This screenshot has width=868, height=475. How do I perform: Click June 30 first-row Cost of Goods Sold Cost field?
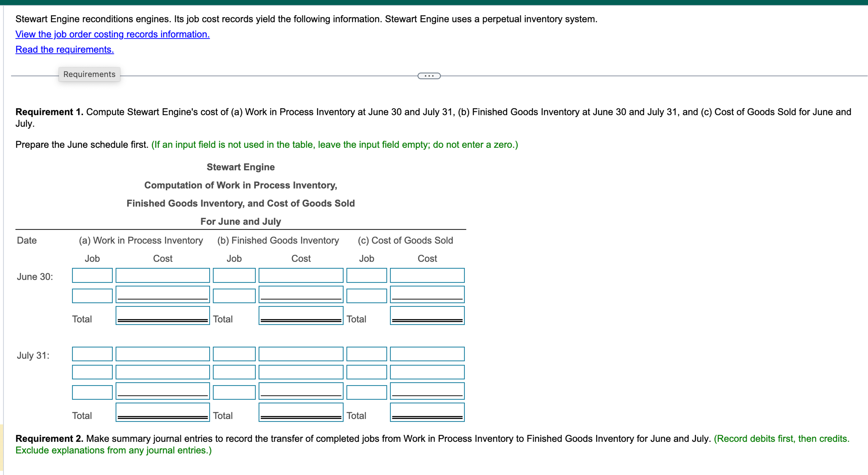[427, 275]
